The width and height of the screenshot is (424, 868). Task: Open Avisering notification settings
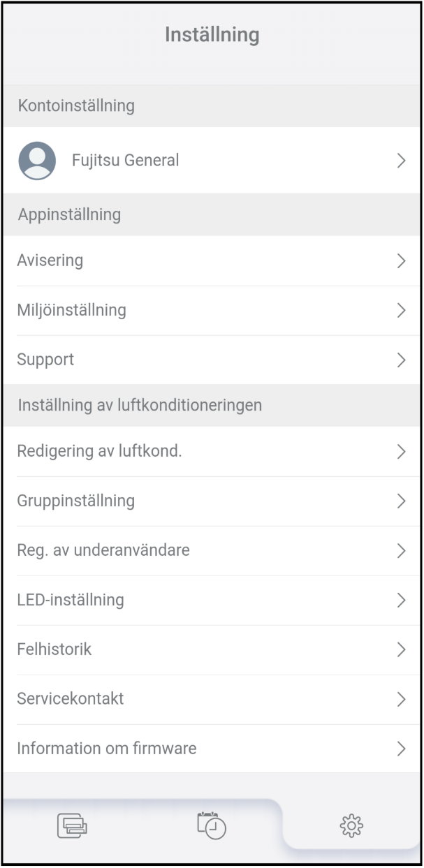[50, 261]
